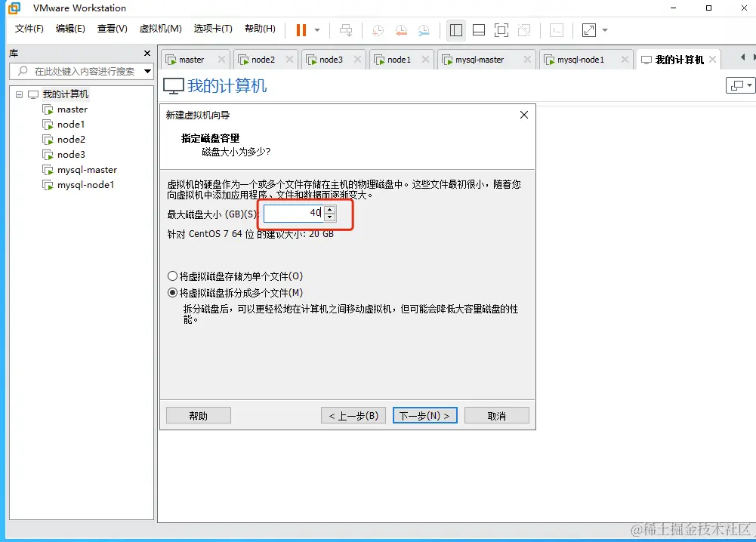This screenshot has width=756, height=542.
Task: Select node1 VM in library tree
Action: coord(71,125)
